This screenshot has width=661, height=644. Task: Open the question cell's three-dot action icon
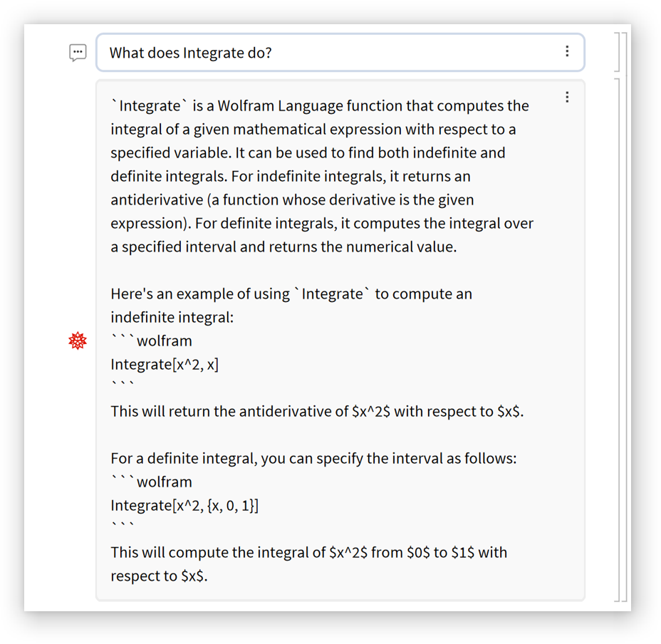click(x=567, y=51)
